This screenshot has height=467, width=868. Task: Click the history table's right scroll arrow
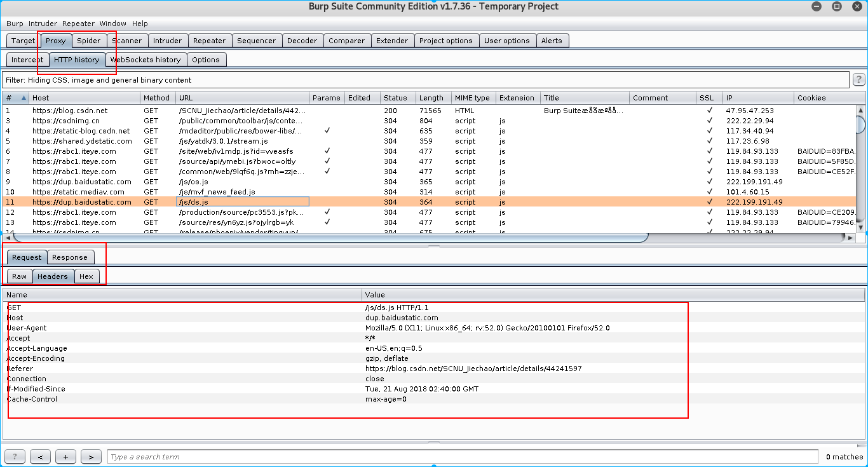851,238
